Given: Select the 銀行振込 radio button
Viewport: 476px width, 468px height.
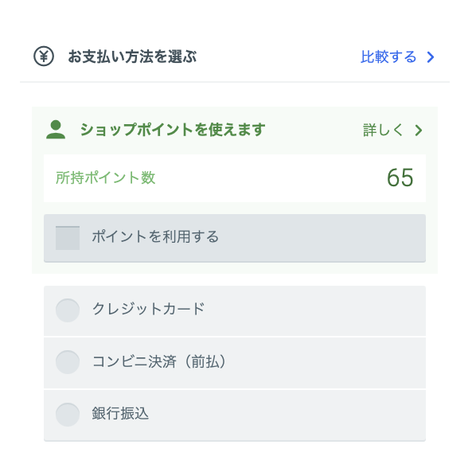Looking at the screenshot, I should tap(68, 415).
